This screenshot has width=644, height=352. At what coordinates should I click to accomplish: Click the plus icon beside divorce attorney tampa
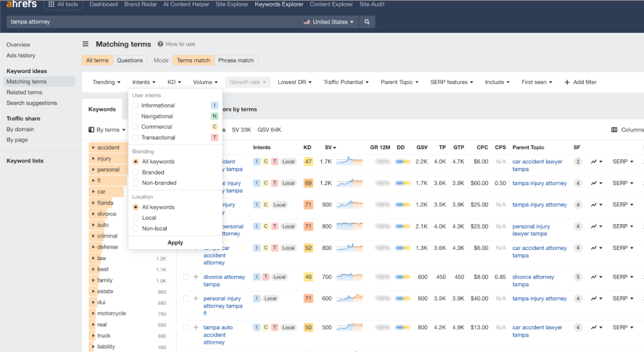pyautogui.click(x=196, y=277)
